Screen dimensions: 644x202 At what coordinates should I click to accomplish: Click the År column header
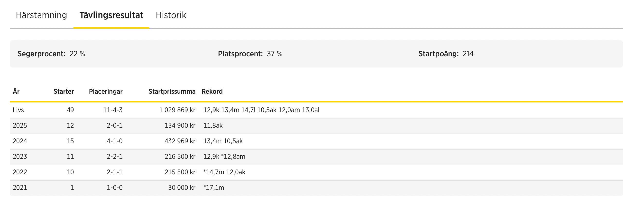coord(16,91)
